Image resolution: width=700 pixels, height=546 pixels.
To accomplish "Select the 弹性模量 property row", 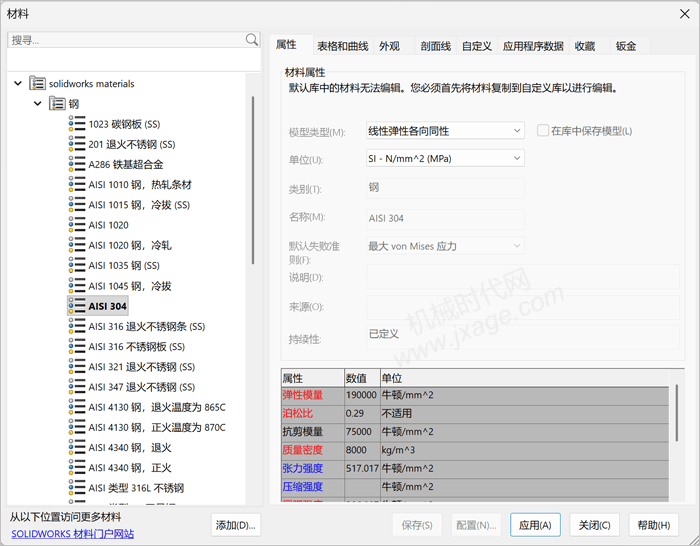I will [x=475, y=395].
